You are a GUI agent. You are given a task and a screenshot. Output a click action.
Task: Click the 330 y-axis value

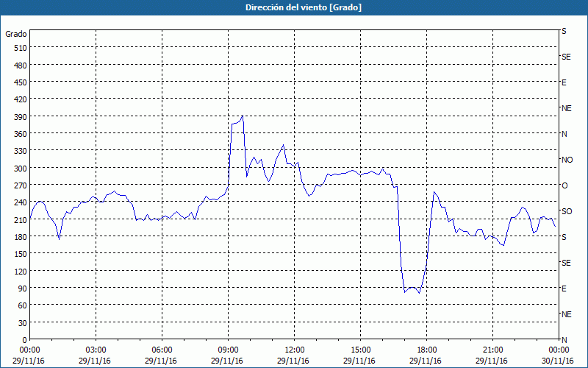coord(21,151)
